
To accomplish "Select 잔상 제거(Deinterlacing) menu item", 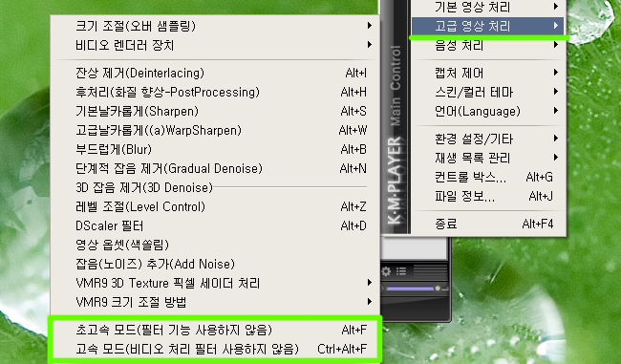I will (x=215, y=73).
